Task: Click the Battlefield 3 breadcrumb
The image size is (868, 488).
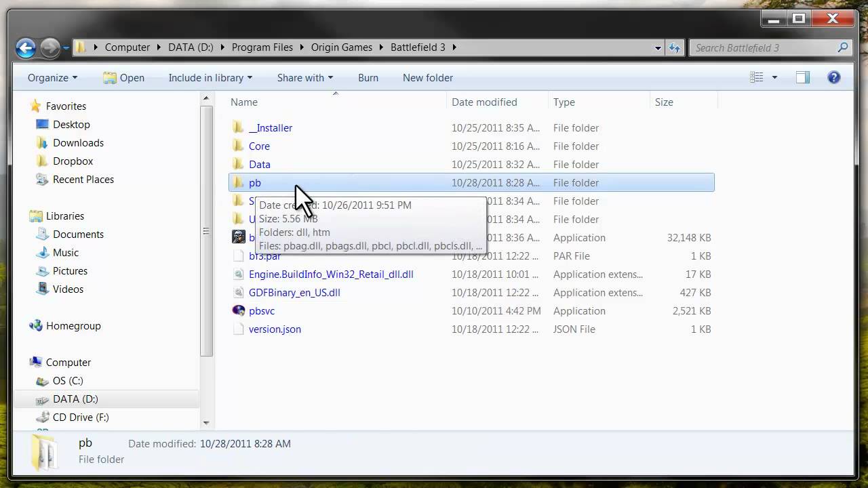Action: point(418,47)
